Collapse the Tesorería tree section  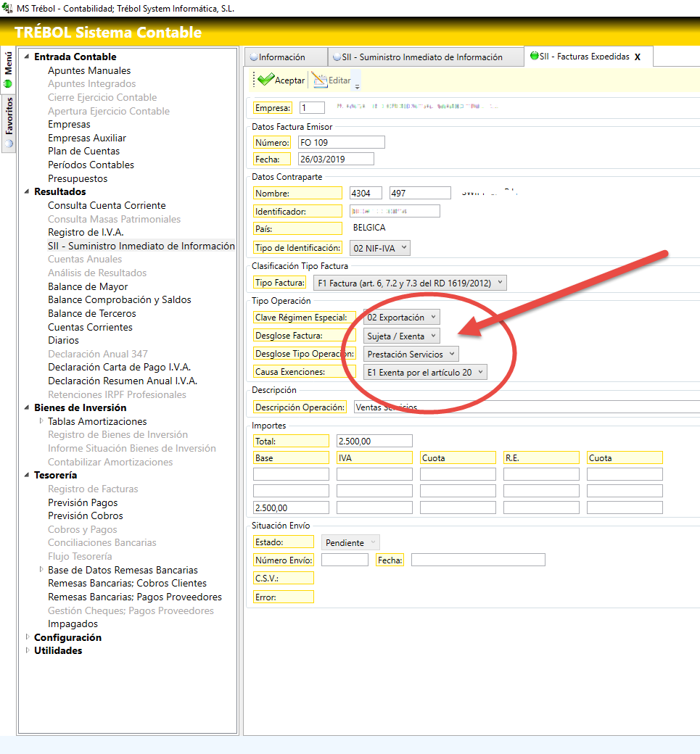pos(27,475)
